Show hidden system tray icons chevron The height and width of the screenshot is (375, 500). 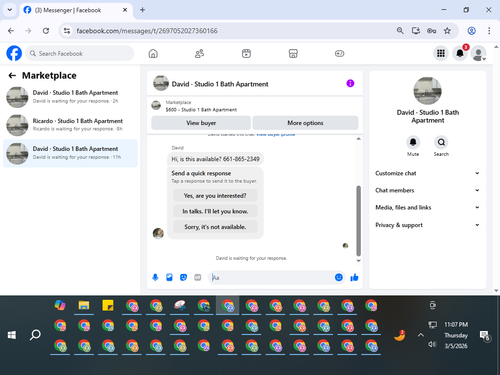click(421, 335)
